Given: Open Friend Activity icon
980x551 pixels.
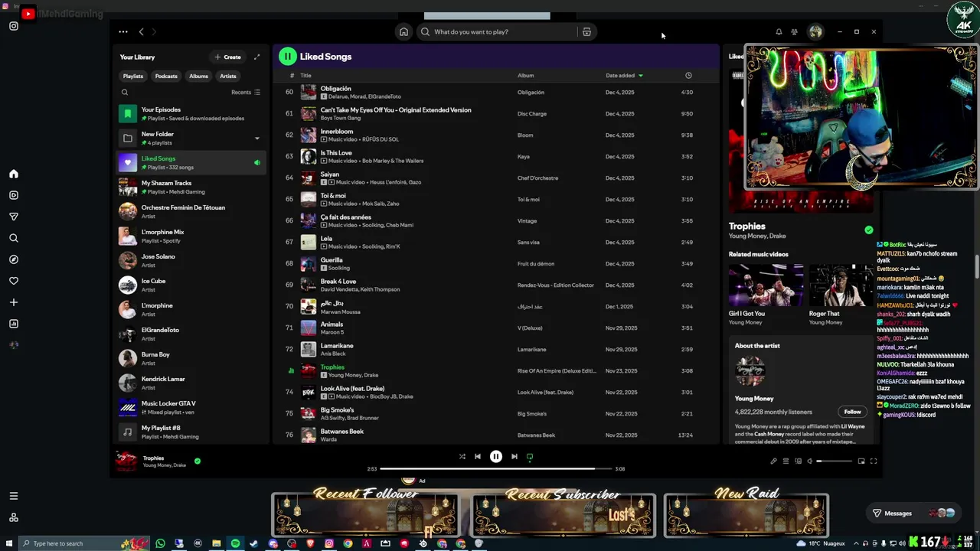Looking at the screenshot, I should click(x=794, y=32).
